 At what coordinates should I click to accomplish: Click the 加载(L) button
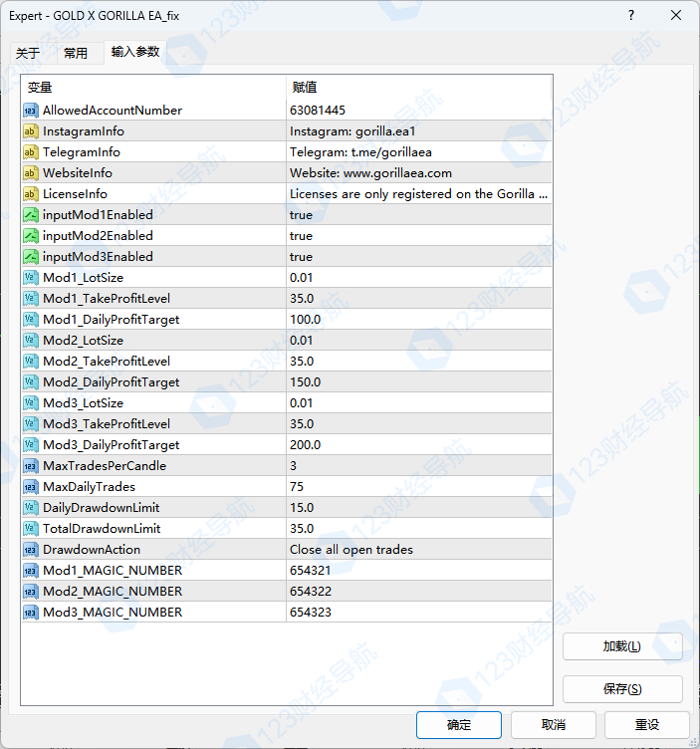[x=622, y=646]
